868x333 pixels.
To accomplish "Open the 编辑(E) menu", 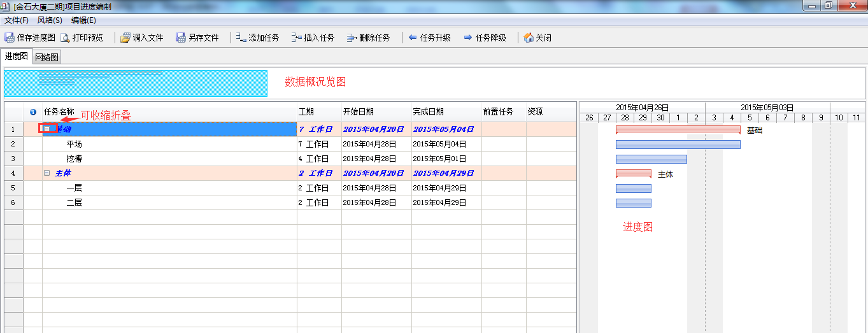I will 83,20.
